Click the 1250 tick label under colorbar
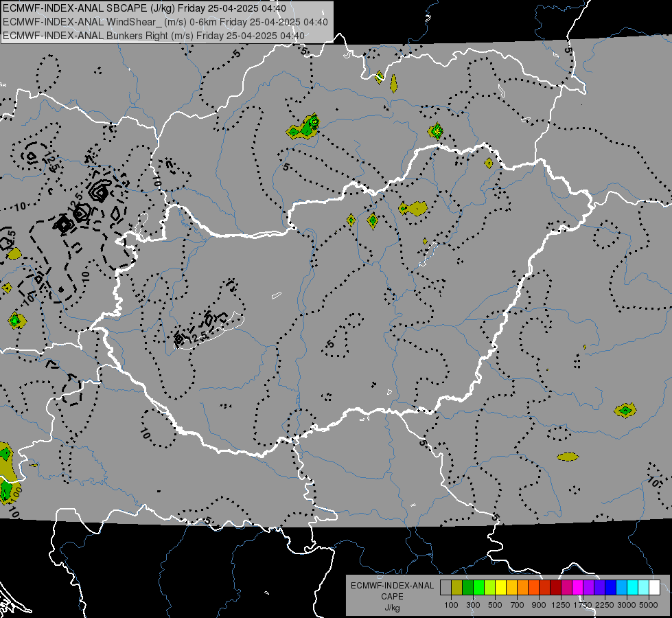 pyautogui.click(x=561, y=605)
